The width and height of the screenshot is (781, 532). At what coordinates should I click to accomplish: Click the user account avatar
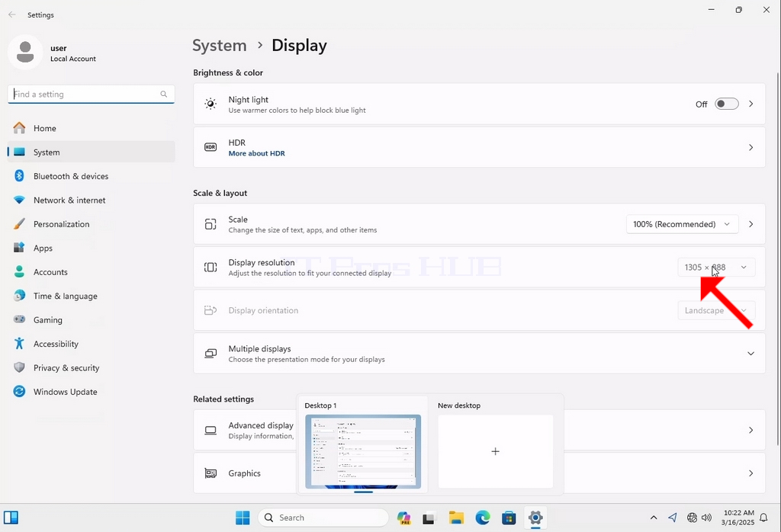[x=25, y=53]
